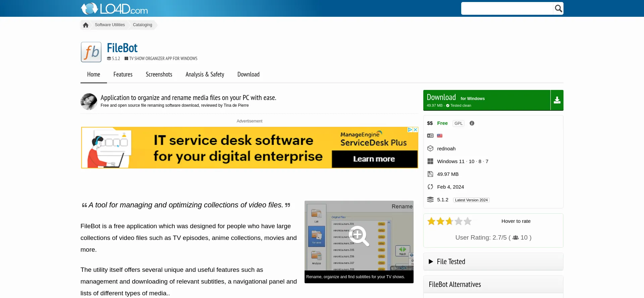
Task: Click the floppy disk file size icon
Action: 430,174
